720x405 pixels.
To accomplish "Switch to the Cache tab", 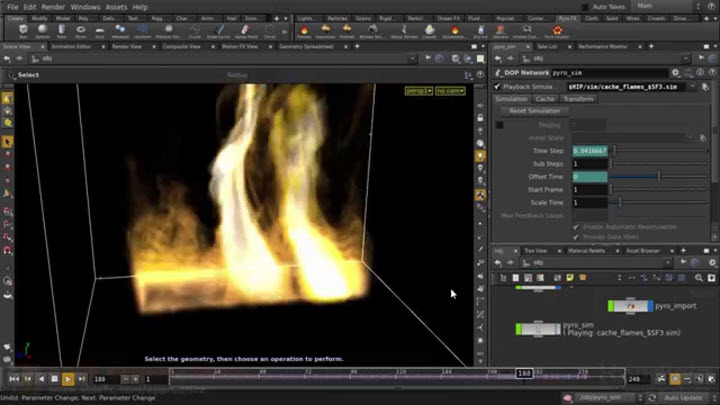I will (545, 99).
